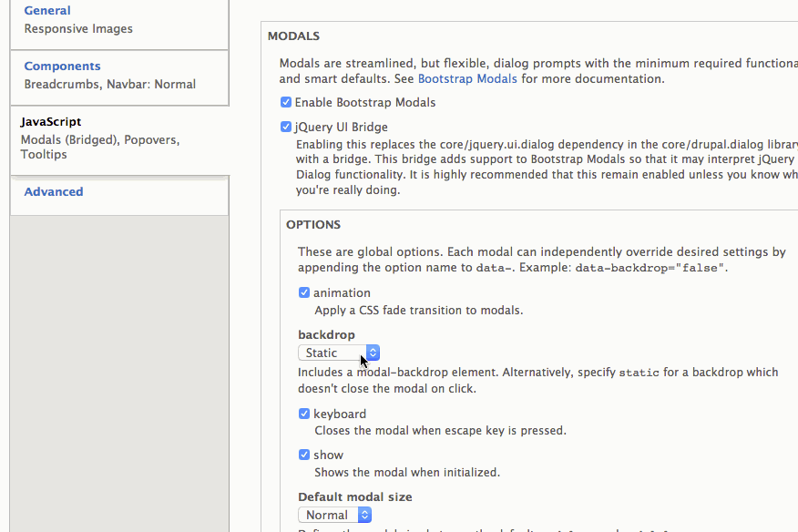The width and height of the screenshot is (798, 532).
Task: Click the modal size Normal stepper arrows
Action: [364, 514]
